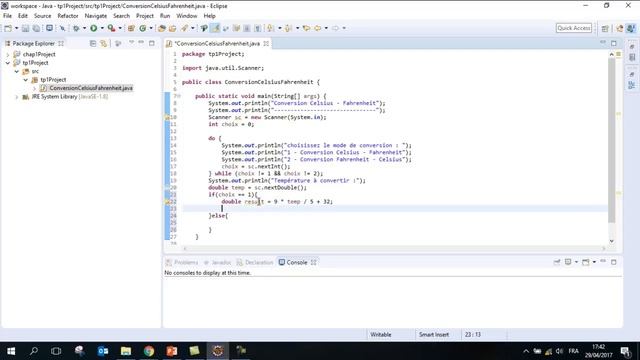
Task: Switch to the Problems tab
Action: tap(182, 262)
